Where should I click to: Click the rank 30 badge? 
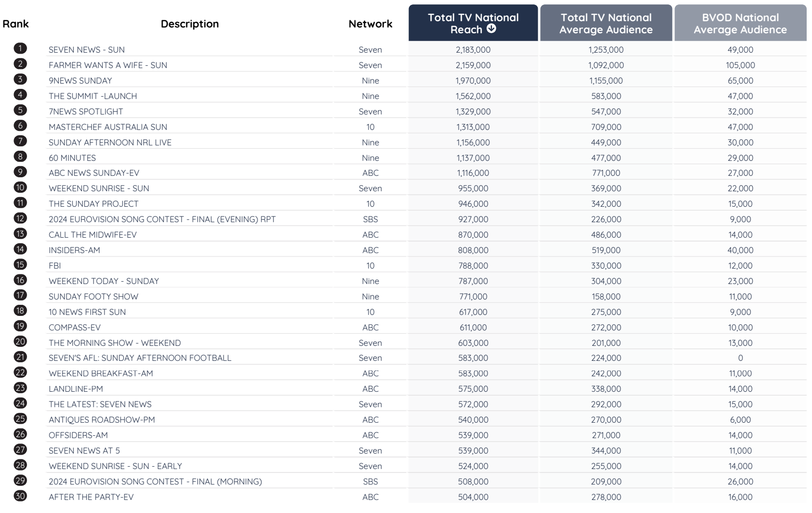[20, 496]
